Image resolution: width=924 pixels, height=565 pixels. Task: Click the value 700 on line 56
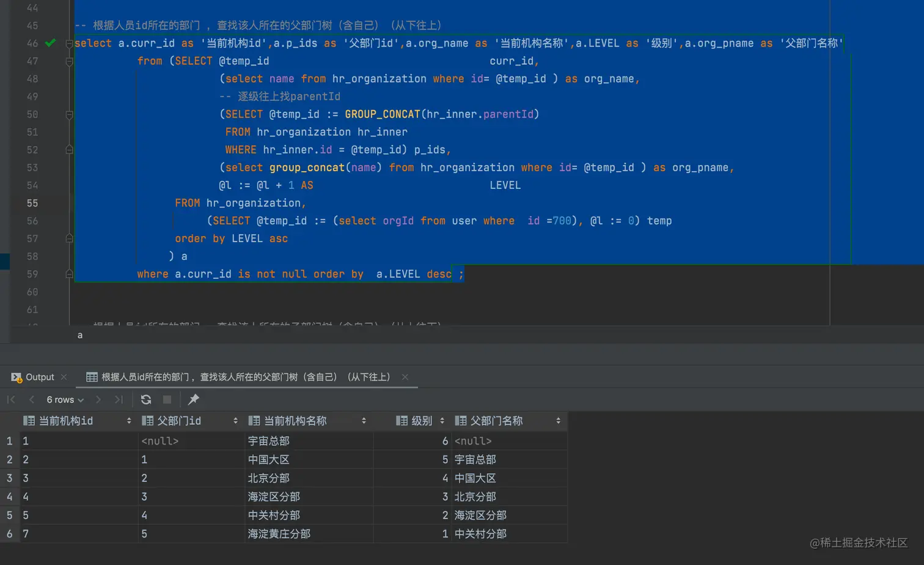(x=562, y=221)
